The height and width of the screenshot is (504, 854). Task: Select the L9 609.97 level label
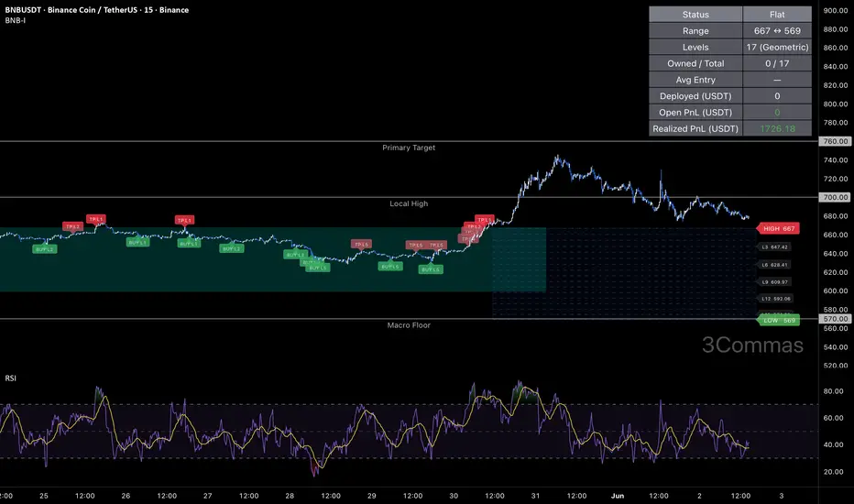tap(774, 282)
